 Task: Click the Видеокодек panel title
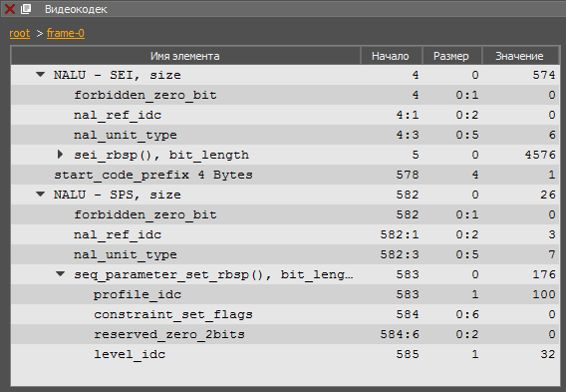pyautogui.click(x=76, y=9)
